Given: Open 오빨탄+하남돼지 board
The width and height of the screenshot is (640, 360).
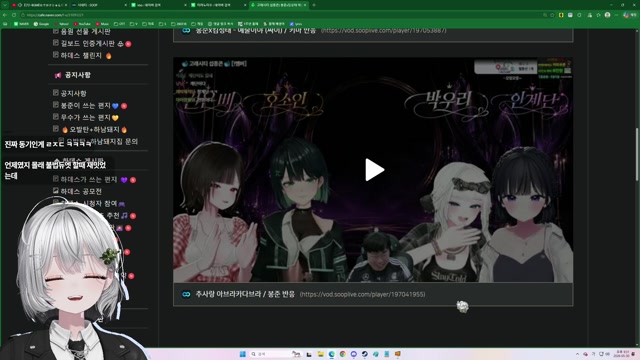Looking at the screenshot, I should click(94, 129).
